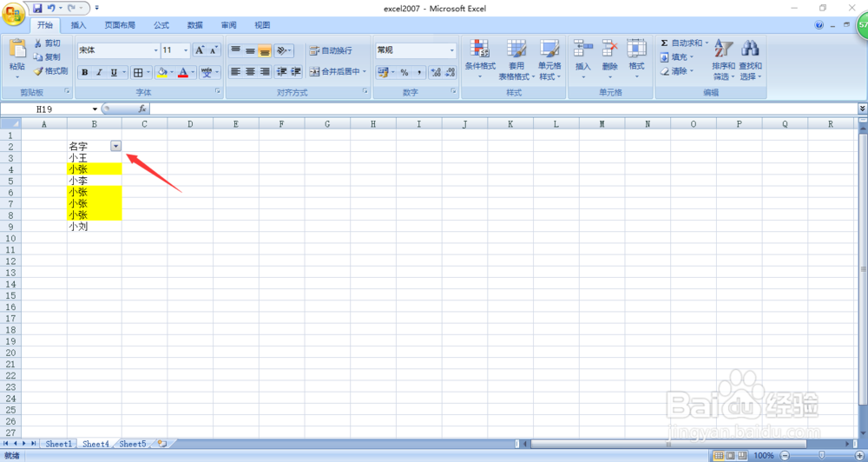This screenshot has height=462, width=868.
Task: Open Excel Help icon
Action: coord(819,25)
